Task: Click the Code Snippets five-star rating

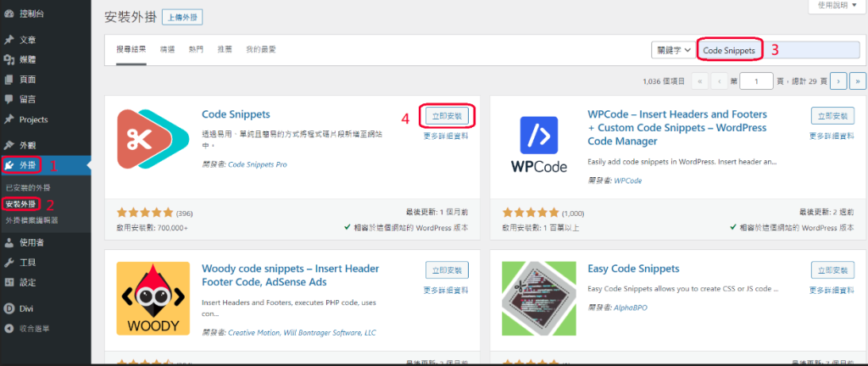Action: pos(145,213)
